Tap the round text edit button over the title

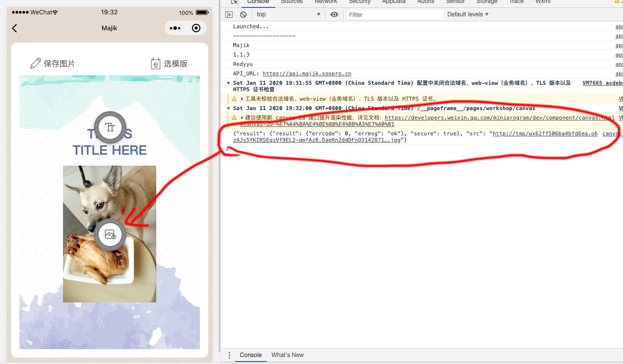pos(110,127)
